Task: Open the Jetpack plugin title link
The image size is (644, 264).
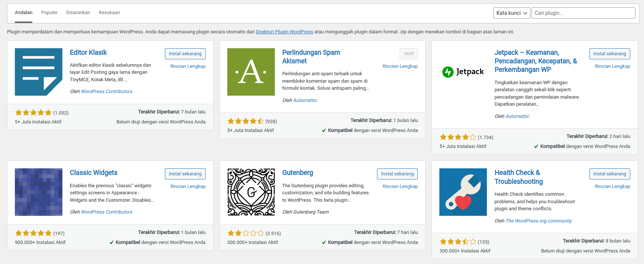Action: point(536,61)
